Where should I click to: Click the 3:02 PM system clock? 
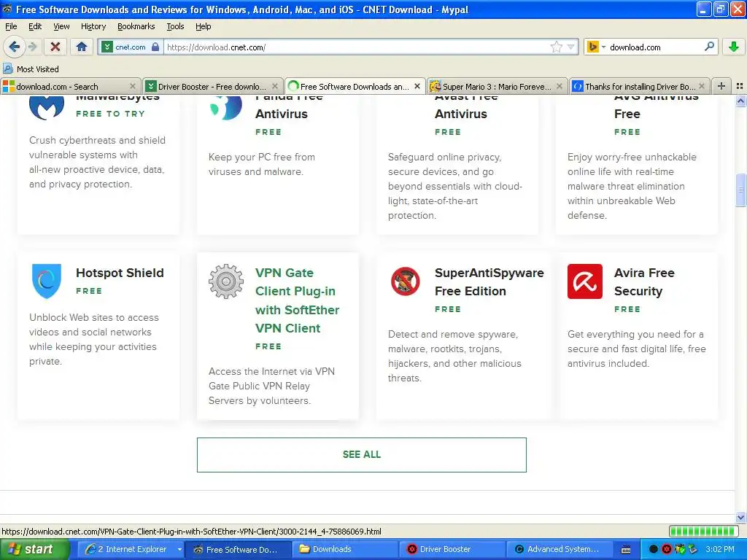720,549
